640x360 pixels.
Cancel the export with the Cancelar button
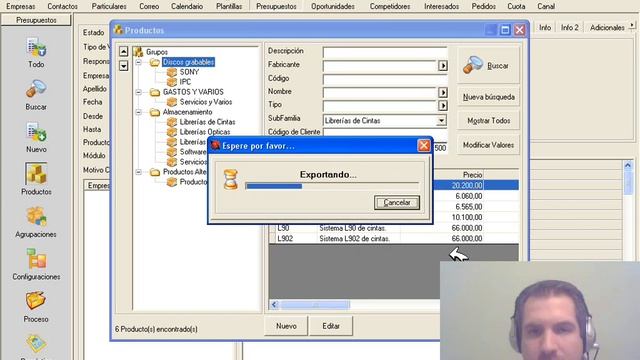pyautogui.click(x=397, y=202)
